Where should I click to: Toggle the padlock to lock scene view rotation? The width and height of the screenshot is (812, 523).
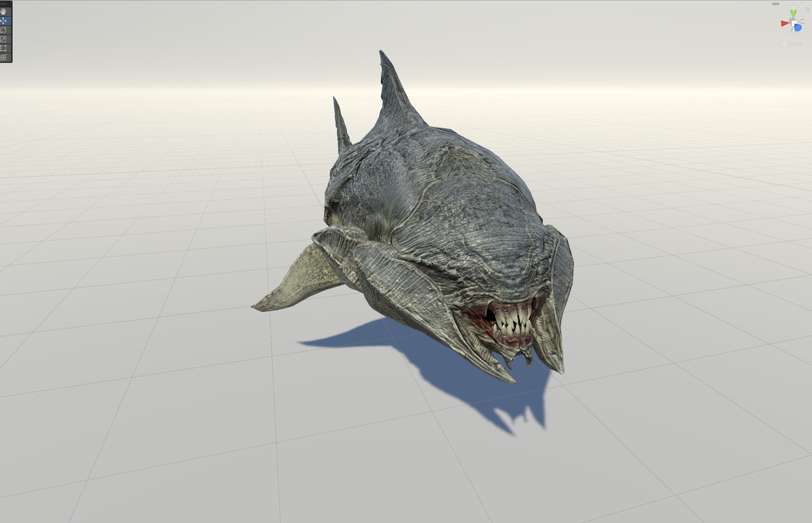(x=807, y=9)
